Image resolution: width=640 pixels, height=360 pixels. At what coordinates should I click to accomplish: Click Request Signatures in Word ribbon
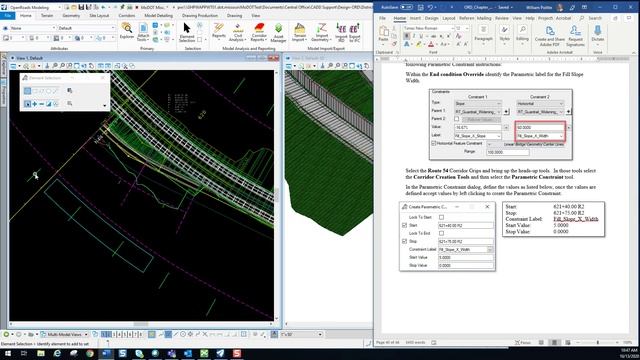coord(576,35)
